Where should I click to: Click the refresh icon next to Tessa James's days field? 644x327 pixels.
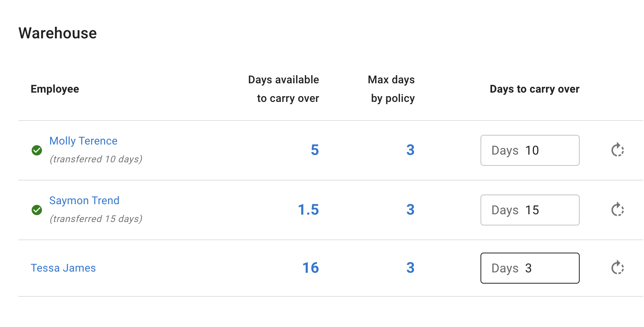[618, 267]
